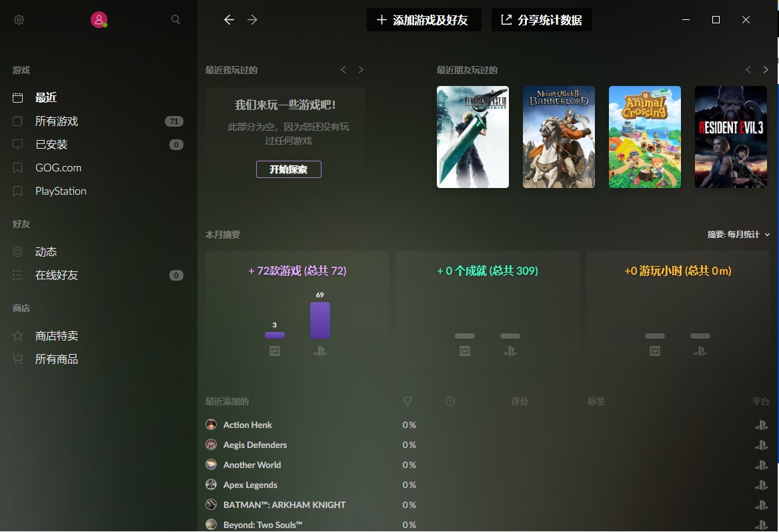Open the Mount & Blade II Bannerlord cover
The width and height of the screenshot is (779, 532).
click(x=559, y=137)
